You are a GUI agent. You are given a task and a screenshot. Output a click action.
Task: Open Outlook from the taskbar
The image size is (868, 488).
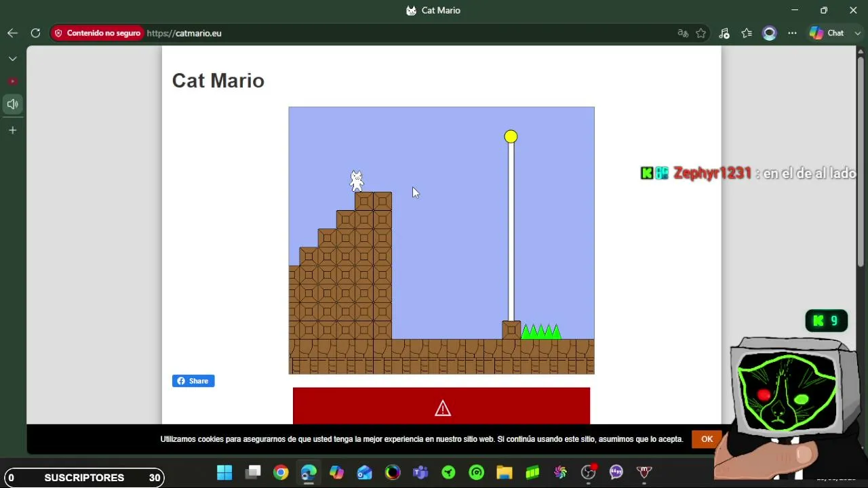click(x=365, y=472)
